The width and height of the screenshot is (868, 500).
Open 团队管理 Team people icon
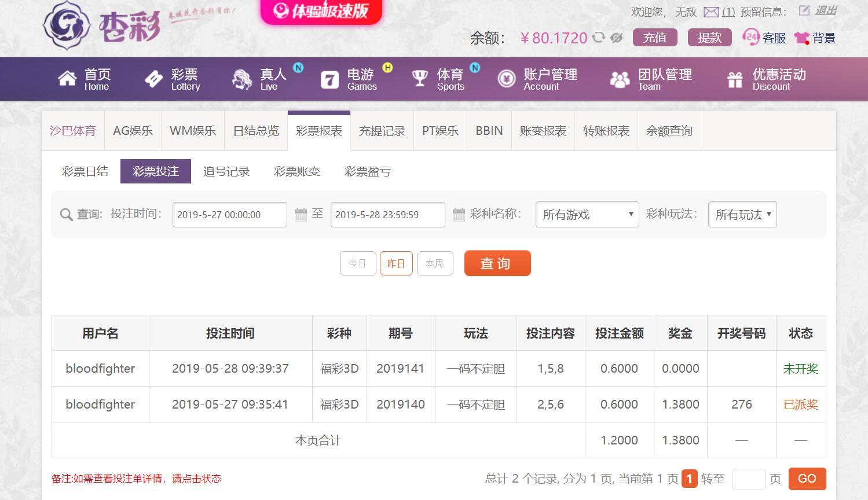coord(620,79)
